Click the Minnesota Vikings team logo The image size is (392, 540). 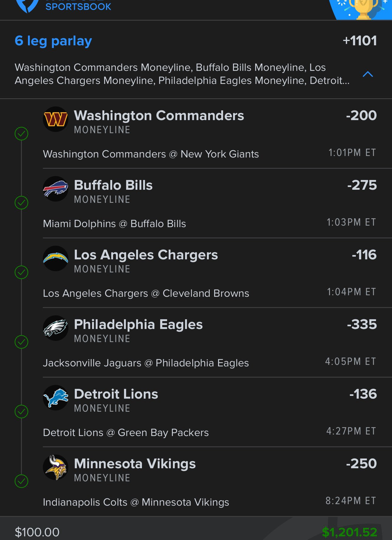[x=56, y=467]
